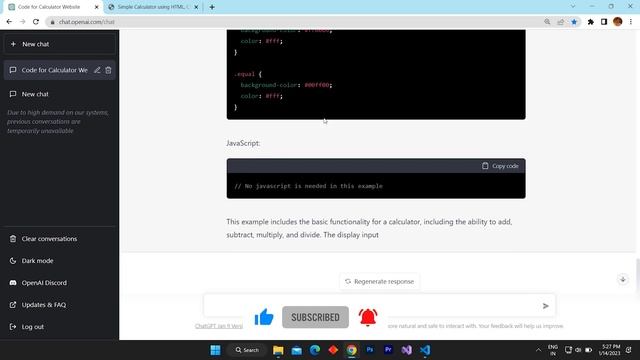Open the Chrome profile avatar
The width and height of the screenshot is (640, 360).
(x=618, y=22)
